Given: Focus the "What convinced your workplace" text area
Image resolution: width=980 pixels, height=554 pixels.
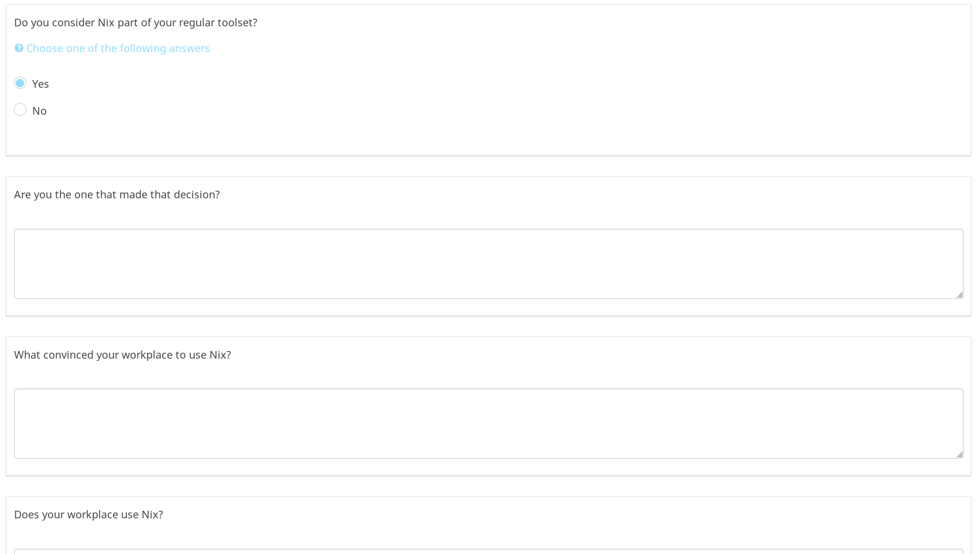Looking at the screenshot, I should coord(488,424).
